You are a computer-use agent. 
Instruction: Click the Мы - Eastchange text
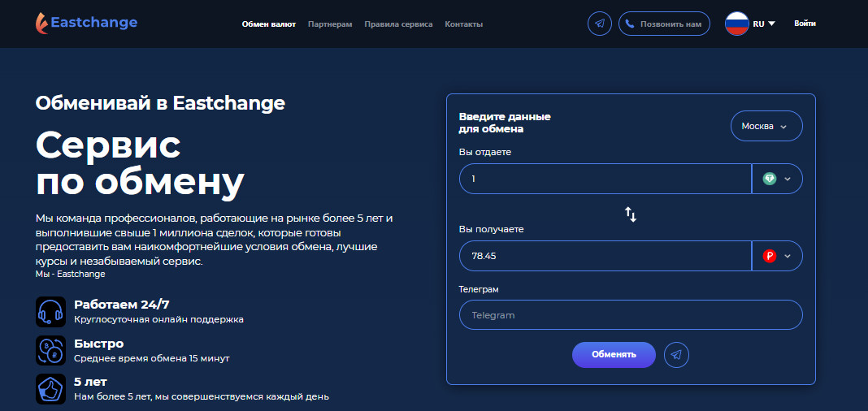click(x=71, y=274)
